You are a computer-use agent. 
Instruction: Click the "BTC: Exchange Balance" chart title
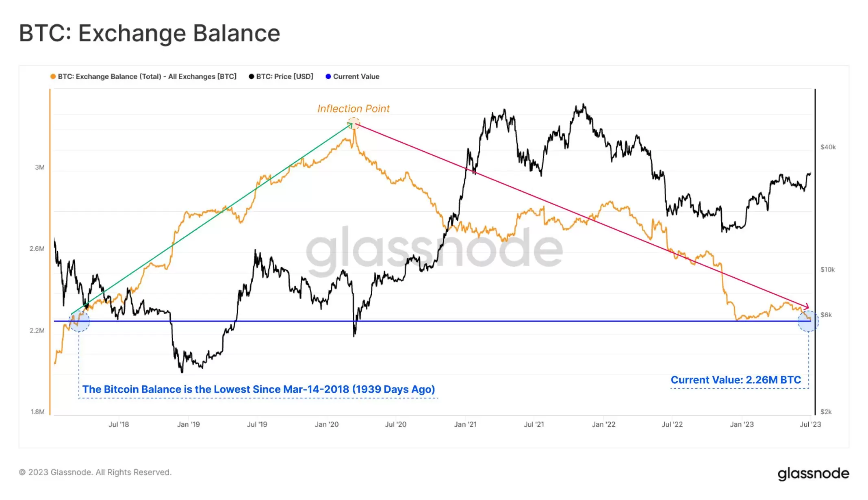click(150, 33)
